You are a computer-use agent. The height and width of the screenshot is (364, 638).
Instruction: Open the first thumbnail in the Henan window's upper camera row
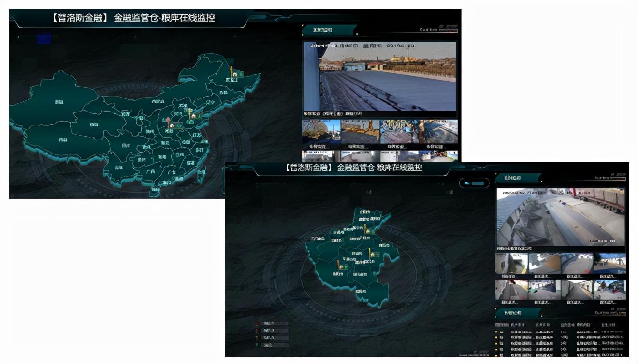coord(511,264)
